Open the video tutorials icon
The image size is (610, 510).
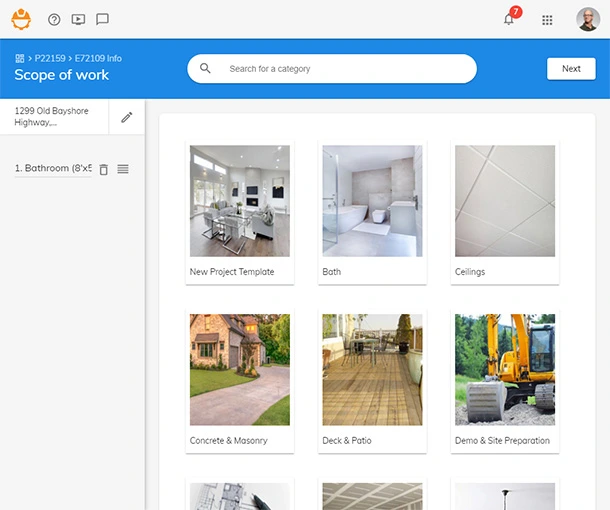(x=78, y=19)
